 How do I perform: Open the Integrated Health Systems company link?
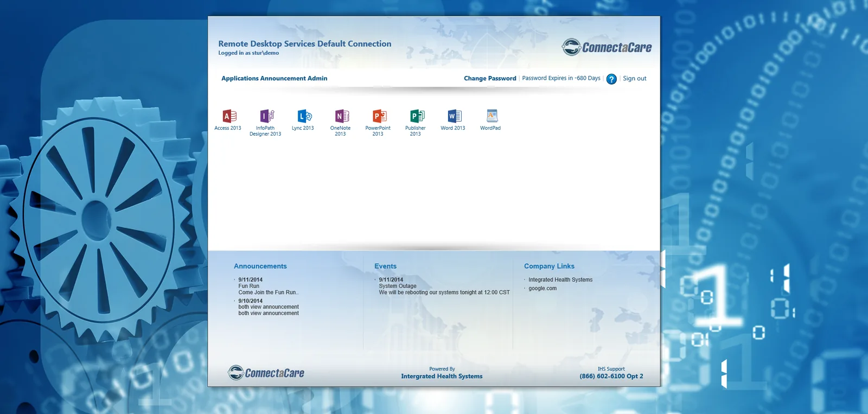(x=560, y=280)
